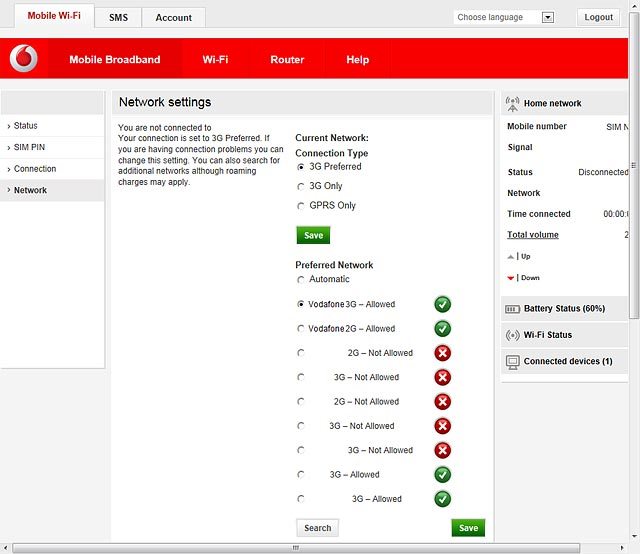
Task: Open the Account tab
Action: point(173,18)
